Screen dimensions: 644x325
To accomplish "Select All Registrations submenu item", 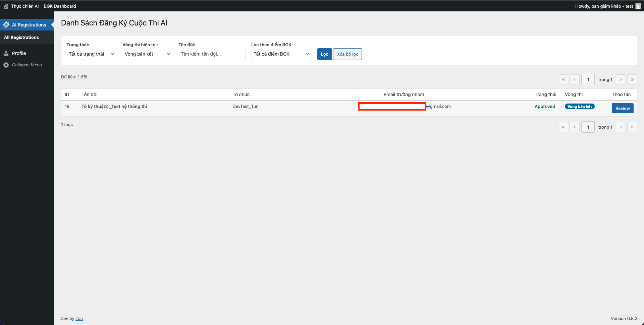I will tap(21, 38).
